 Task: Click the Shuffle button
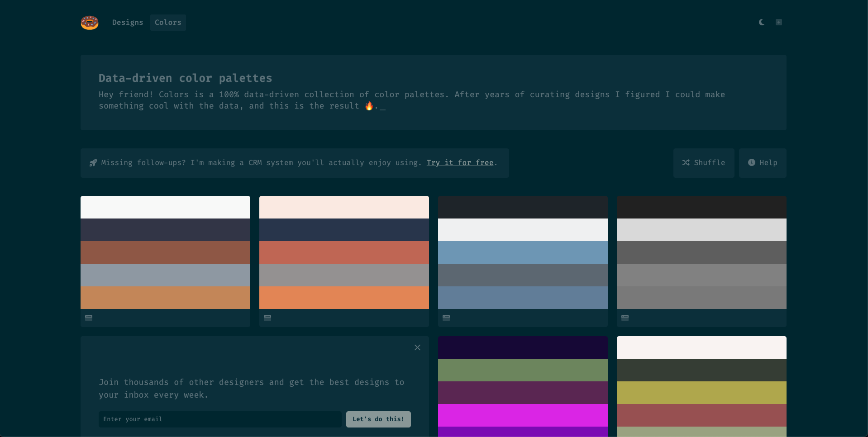click(704, 163)
